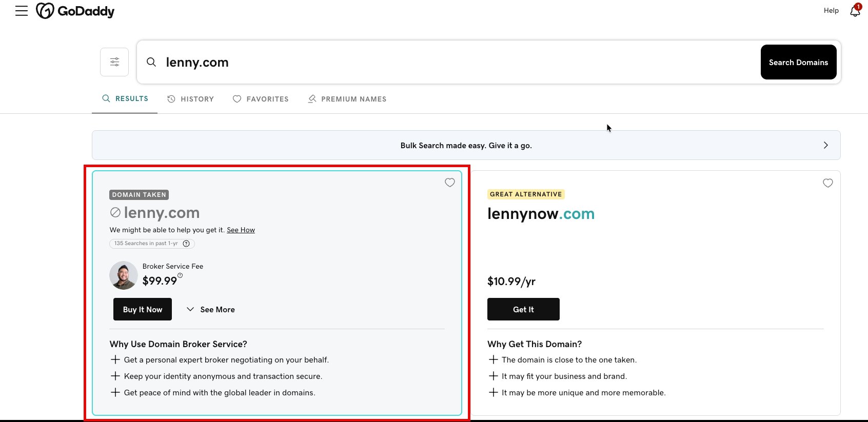Image resolution: width=868 pixels, height=422 pixels.
Task: Open the notifications bell
Action: pos(855,10)
